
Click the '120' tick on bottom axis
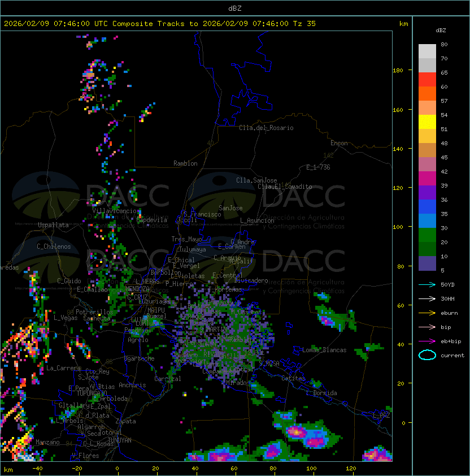351,469
